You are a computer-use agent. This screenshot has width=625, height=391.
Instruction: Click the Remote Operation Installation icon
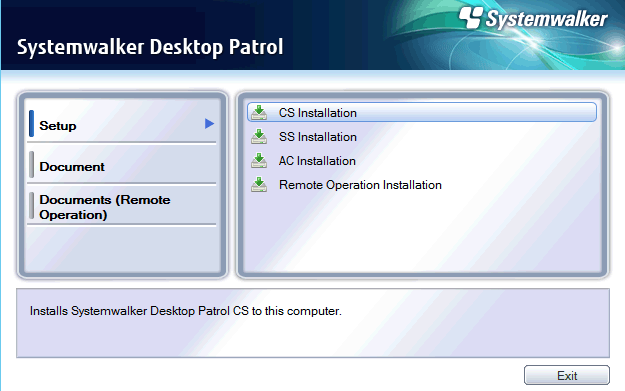pyautogui.click(x=259, y=185)
